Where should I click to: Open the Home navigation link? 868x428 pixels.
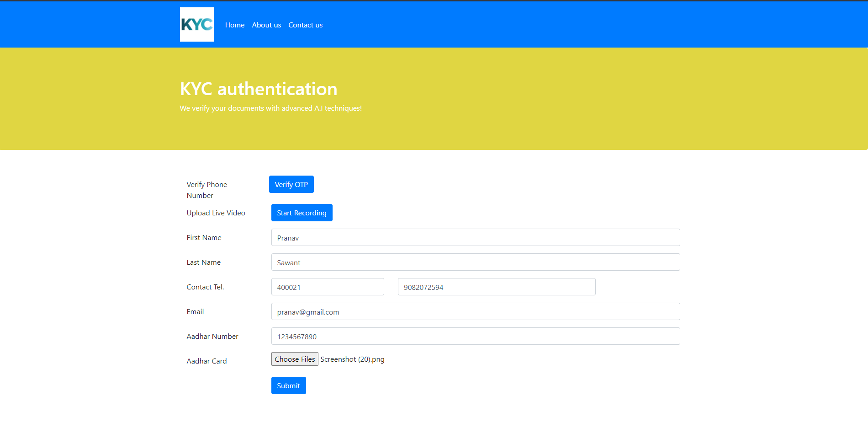[x=234, y=25]
